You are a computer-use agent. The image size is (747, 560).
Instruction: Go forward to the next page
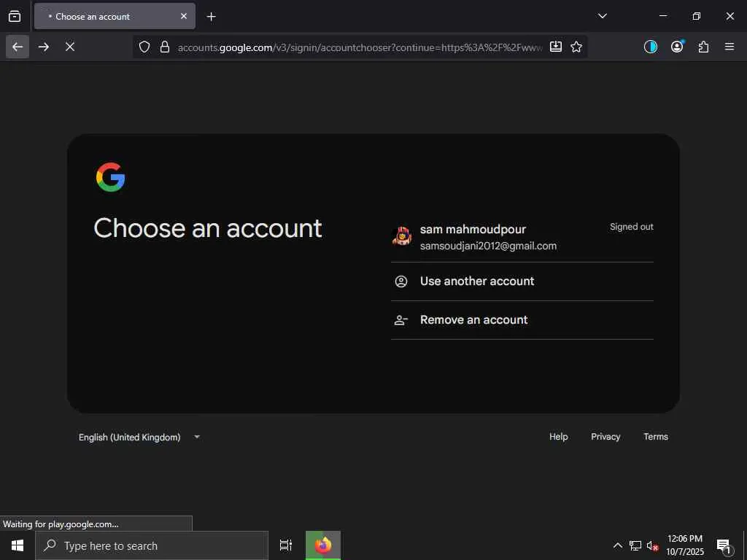coord(44,47)
